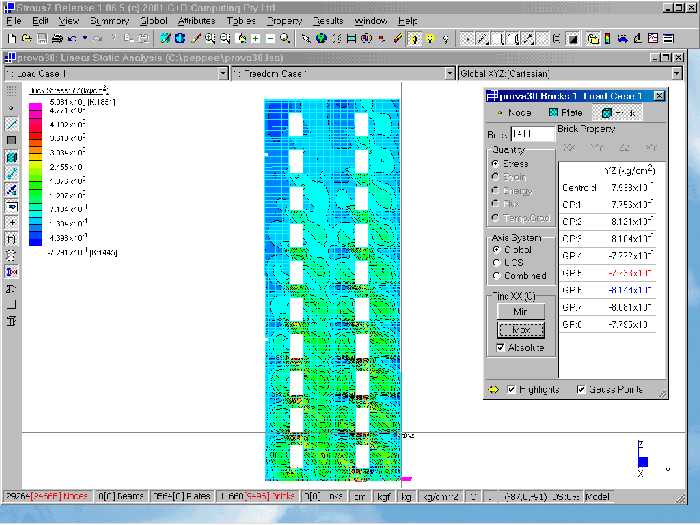Click the yellow arrows icon beside Highlights
700x525 pixels.
493,389
